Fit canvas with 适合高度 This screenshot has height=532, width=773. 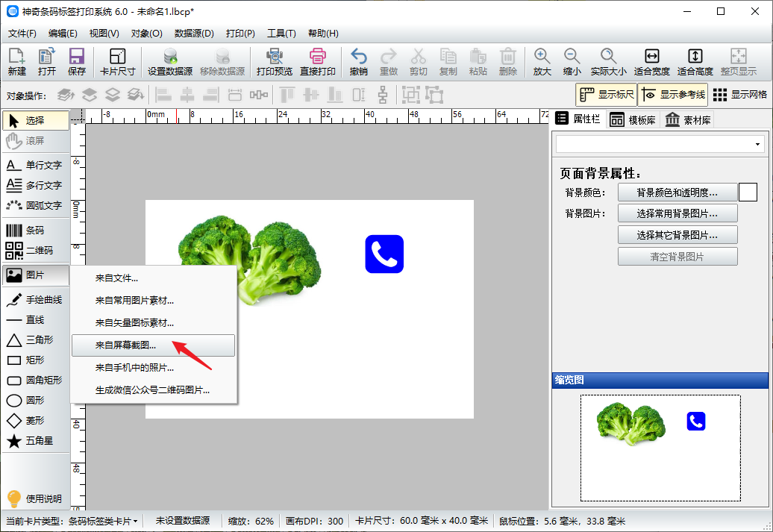[695, 62]
